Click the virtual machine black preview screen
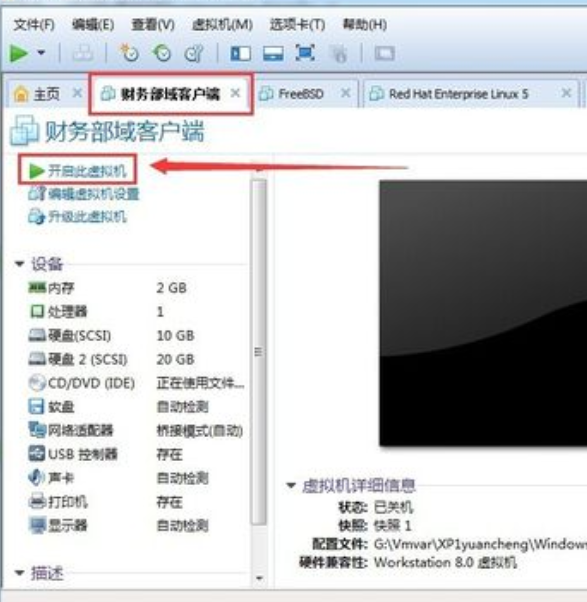The image size is (587, 602). click(x=483, y=313)
